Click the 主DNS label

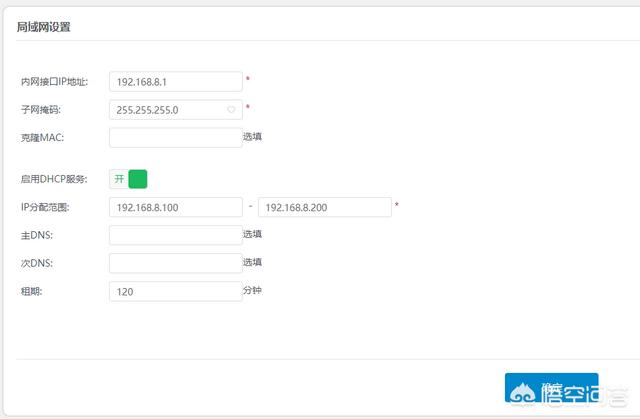pyautogui.click(x=37, y=235)
